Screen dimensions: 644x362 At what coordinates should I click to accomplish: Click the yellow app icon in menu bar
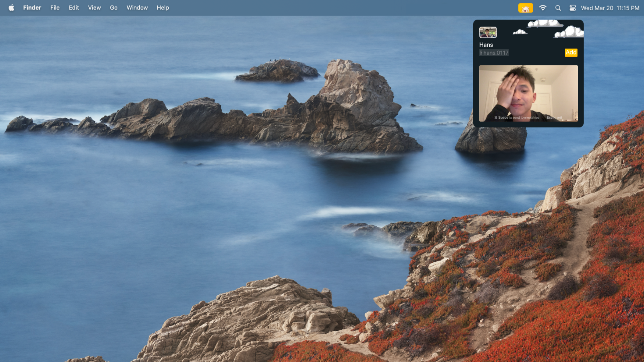click(525, 8)
